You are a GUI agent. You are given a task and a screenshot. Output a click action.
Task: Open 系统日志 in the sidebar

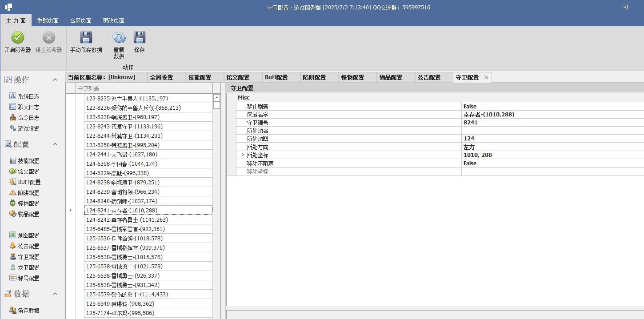pyautogui.click(x=28, y=96)
